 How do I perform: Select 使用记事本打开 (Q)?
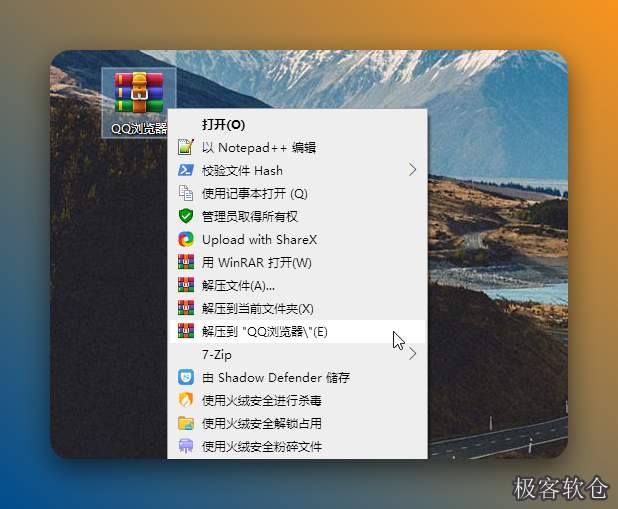pos(298,193)
